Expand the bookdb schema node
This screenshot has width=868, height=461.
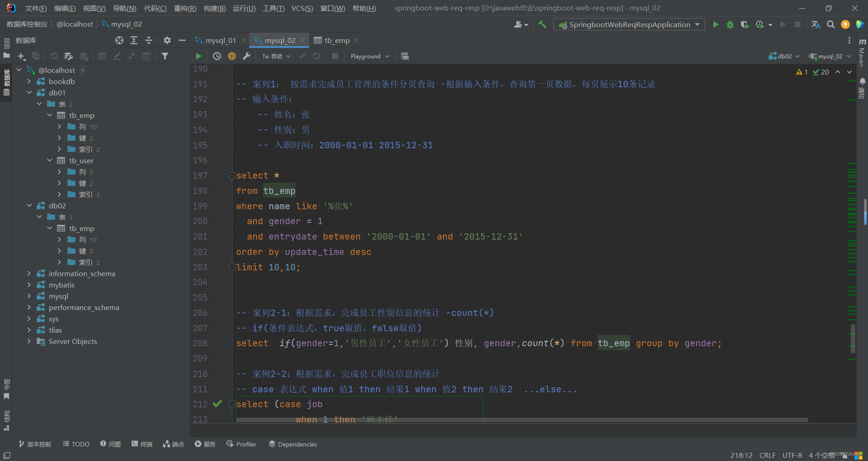click(29, 81)
